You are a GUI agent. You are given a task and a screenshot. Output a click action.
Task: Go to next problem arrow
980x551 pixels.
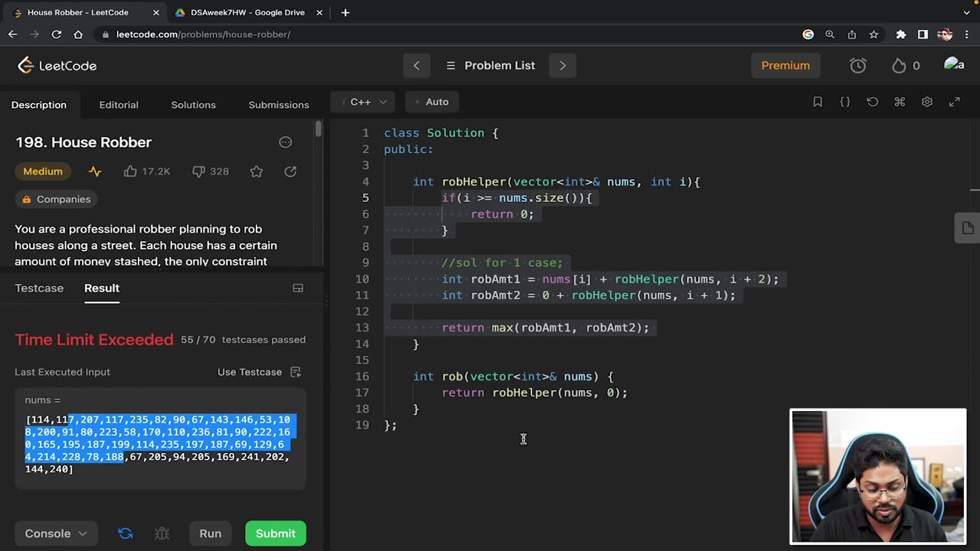click(x=563, y=66)
